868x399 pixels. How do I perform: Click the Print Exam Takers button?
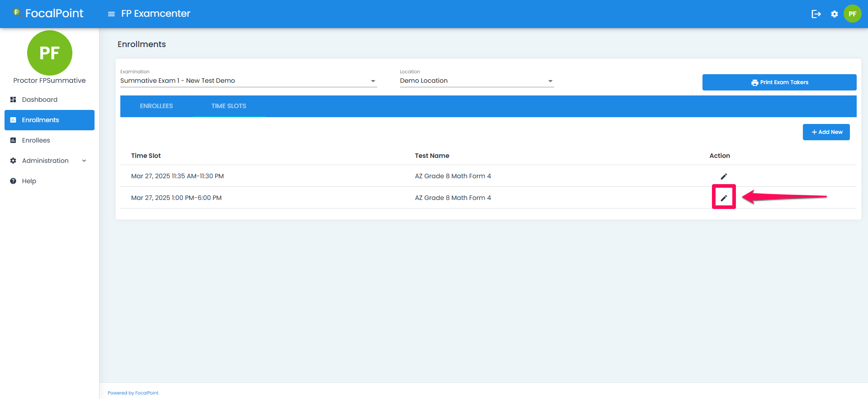tap(779, 82)
